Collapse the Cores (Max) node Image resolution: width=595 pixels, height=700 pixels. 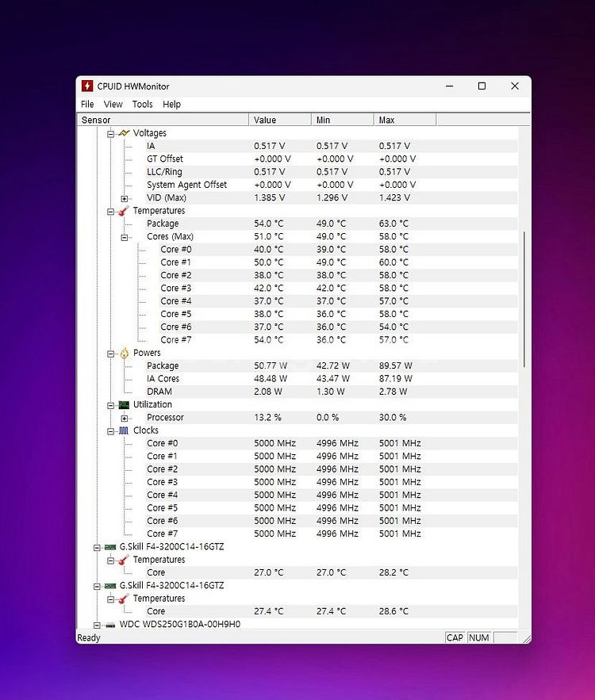[125, 238]
